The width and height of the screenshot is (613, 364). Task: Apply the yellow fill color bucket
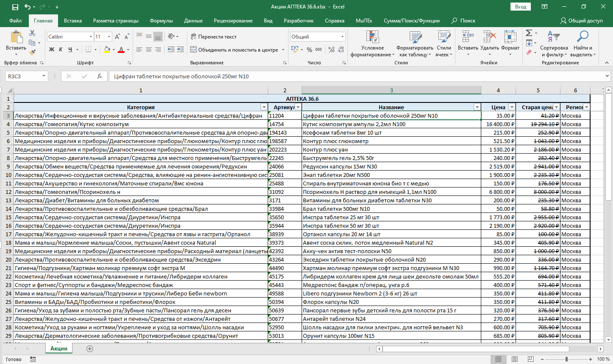click(107, 50)
